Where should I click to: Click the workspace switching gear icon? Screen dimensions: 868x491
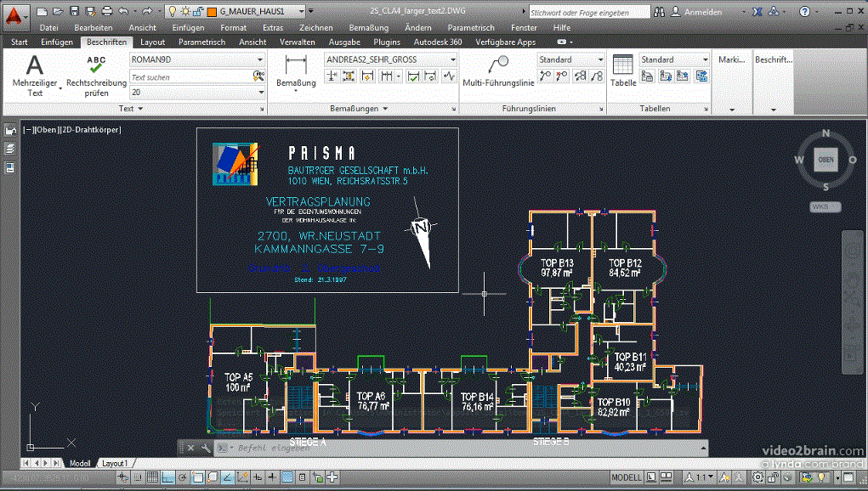[x=757, y=477]
